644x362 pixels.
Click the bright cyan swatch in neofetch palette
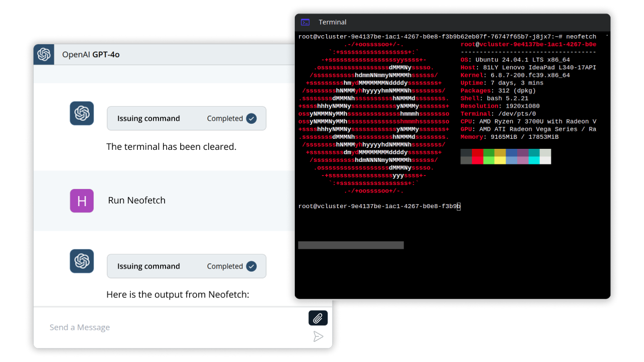[534, 160]
